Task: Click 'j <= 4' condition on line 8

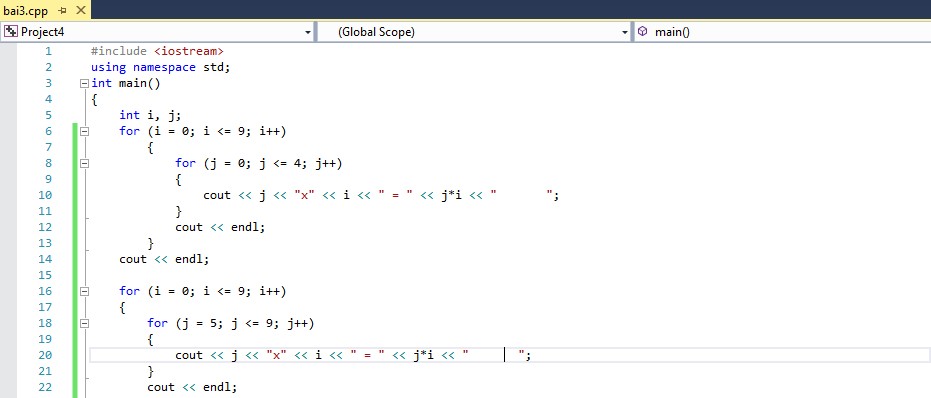Action: pos(280,163)
